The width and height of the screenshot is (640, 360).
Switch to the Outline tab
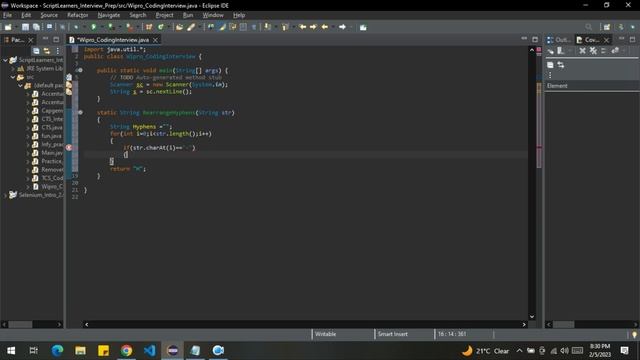(559, 40)
